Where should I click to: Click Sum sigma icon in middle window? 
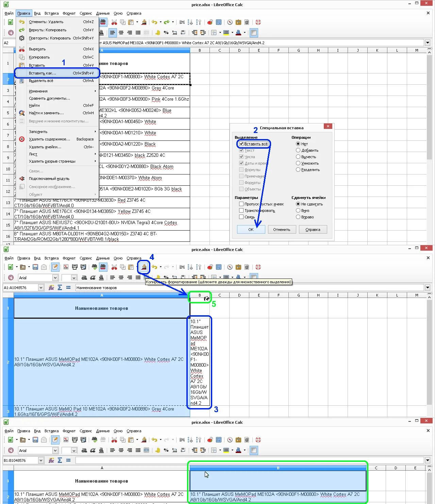point(60,288)
